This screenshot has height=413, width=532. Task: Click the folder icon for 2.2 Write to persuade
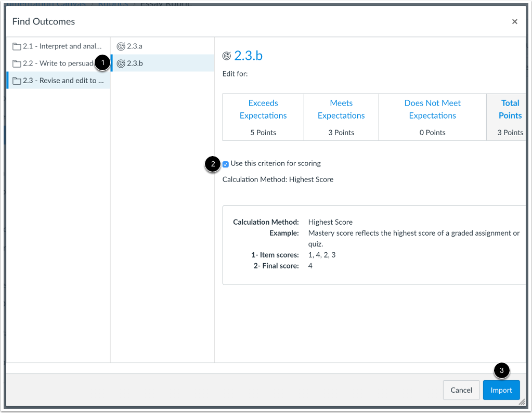[17, 63]
